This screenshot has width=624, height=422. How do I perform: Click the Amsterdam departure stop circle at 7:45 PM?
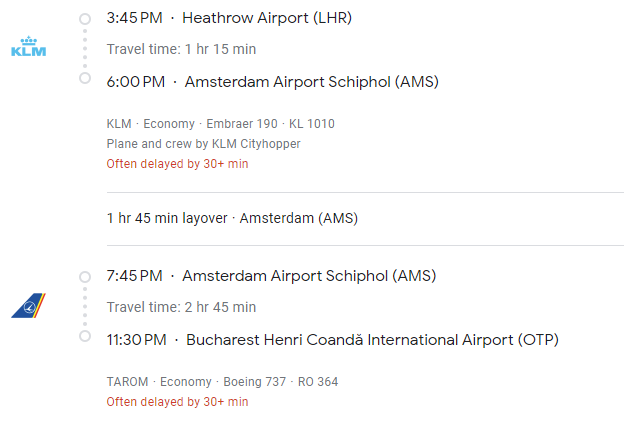pos(85,276)
